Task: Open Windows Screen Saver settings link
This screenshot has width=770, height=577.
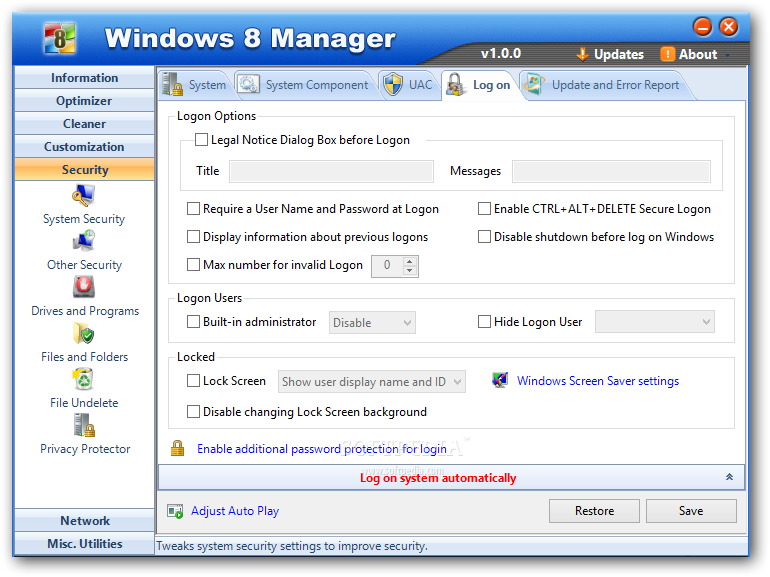Action: tap(598, 381)
